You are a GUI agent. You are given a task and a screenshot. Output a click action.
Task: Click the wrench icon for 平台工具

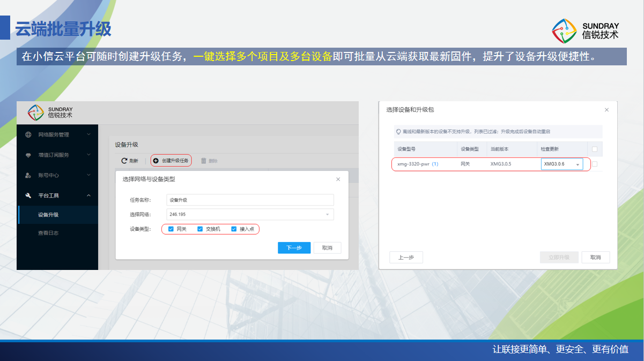[28, 195]
